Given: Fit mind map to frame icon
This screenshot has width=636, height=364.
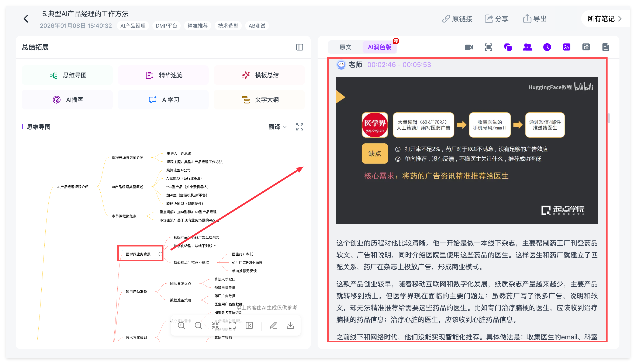Looking at the screenshot, I should click(232, 325).
